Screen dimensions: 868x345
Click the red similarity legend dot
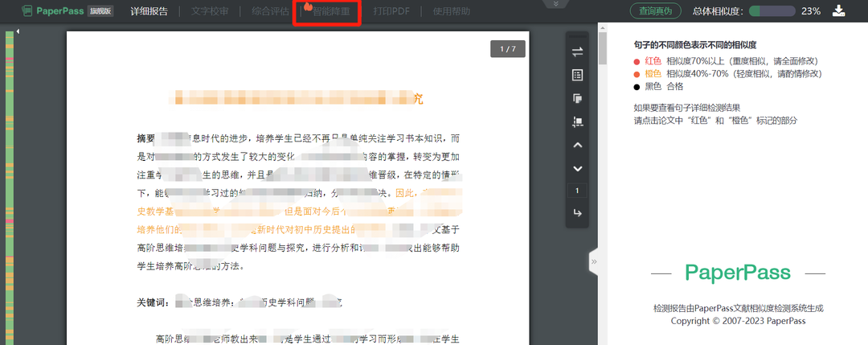tap(637, 61)
